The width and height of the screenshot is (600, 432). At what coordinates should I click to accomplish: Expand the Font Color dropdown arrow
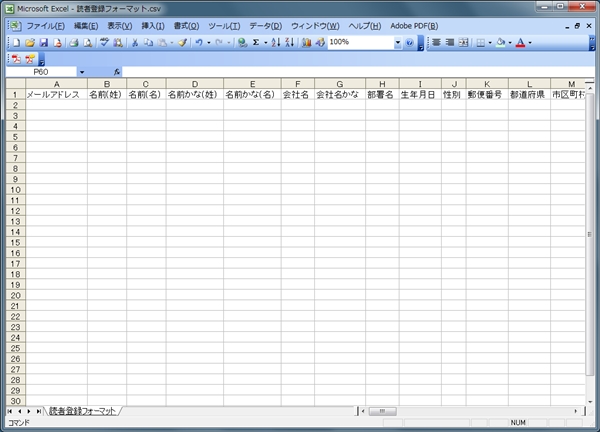click(x=530, y=42)
